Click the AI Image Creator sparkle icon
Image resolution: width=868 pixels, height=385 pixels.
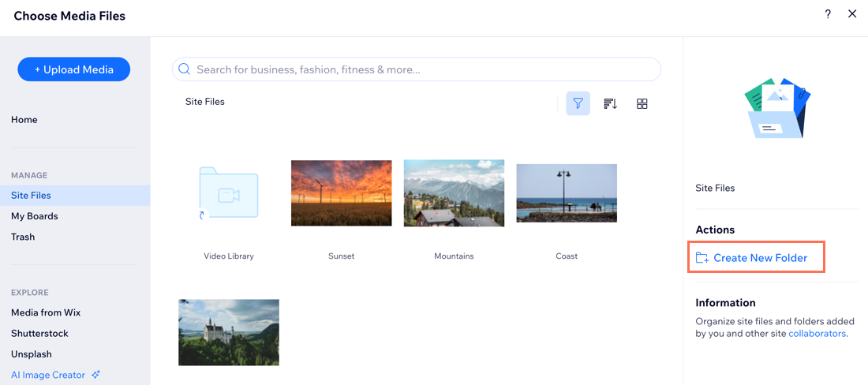coord(96,375)
